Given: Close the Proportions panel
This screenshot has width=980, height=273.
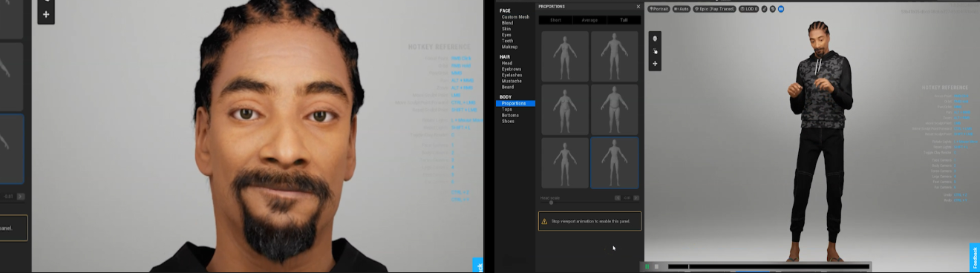Looking at the screenshot, I should pyautogui.click(x=638, y=7).
